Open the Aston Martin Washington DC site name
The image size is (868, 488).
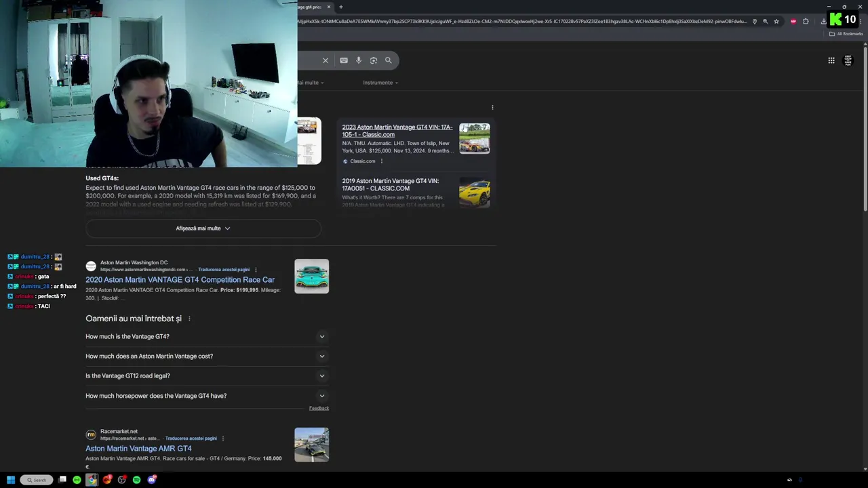[134, 262]
